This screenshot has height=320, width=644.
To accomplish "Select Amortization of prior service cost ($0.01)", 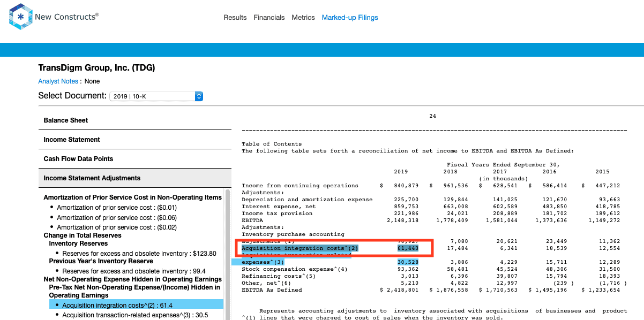I will pyautogui.click(x=117, y=208).
